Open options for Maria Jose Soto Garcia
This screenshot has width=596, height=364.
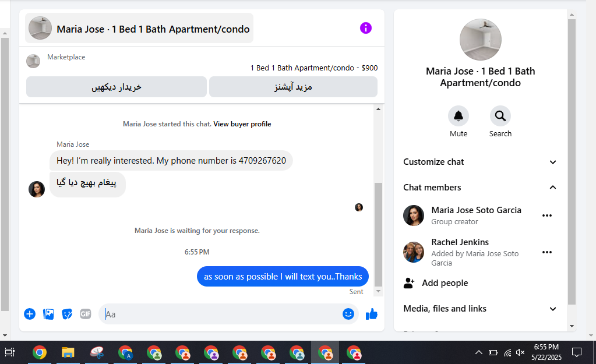pyautogui.click(x=547, y=215)
